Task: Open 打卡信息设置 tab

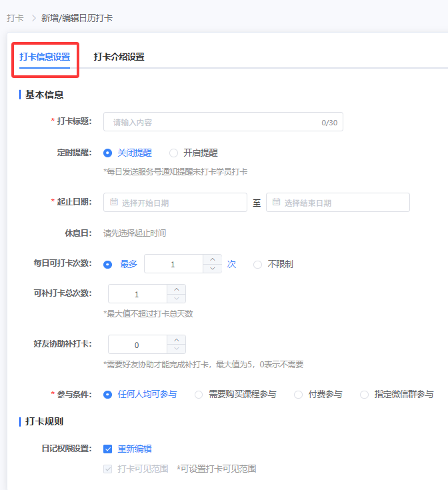Action: tap(45, 57)
